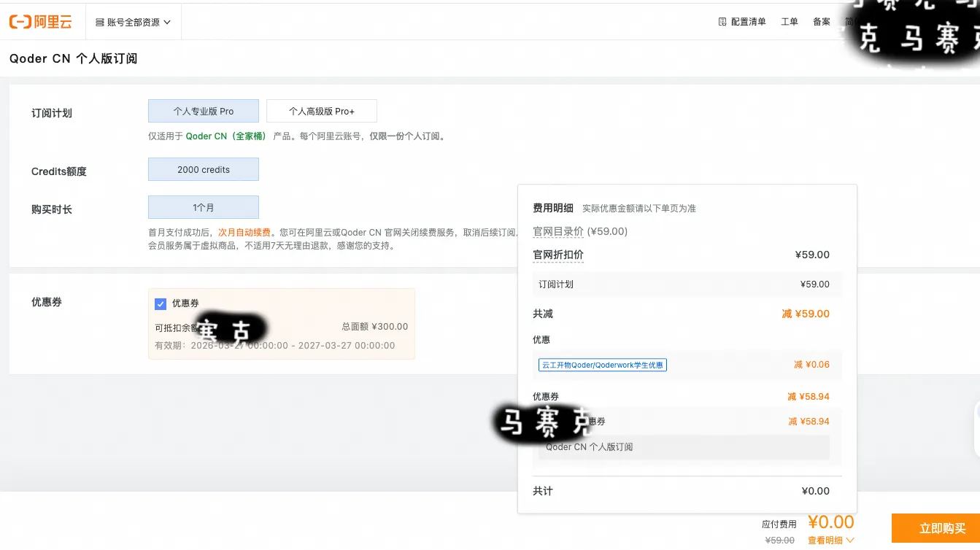This screenshot has width=980, height=550.
Task: Select the 1个月 purchase duration
Action: (204, 207)
